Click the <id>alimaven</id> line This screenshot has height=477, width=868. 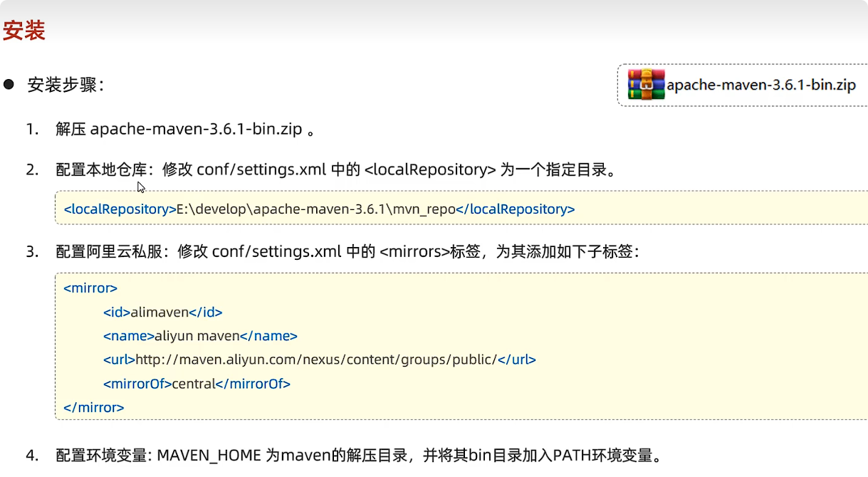[x=162, y=312]
